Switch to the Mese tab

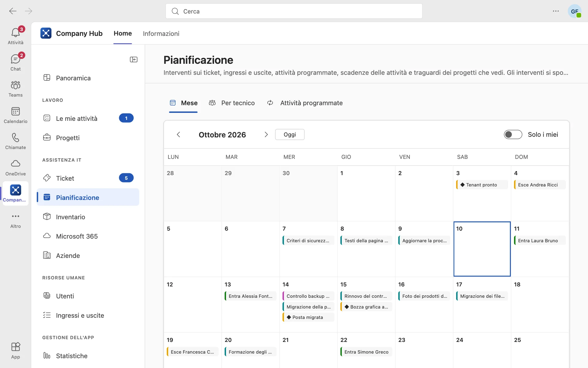(x=183, y=103)
